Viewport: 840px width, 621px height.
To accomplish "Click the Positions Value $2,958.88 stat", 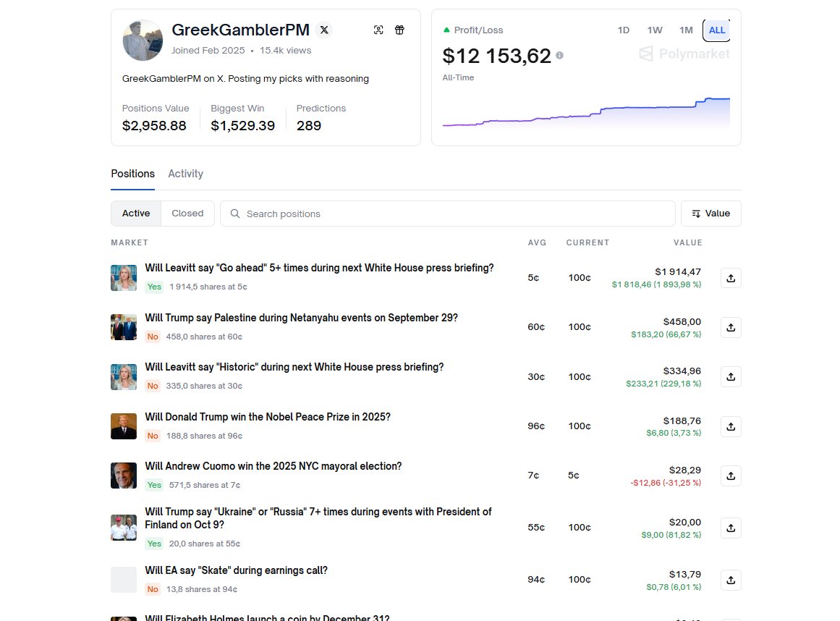I will tap(156, 117).
